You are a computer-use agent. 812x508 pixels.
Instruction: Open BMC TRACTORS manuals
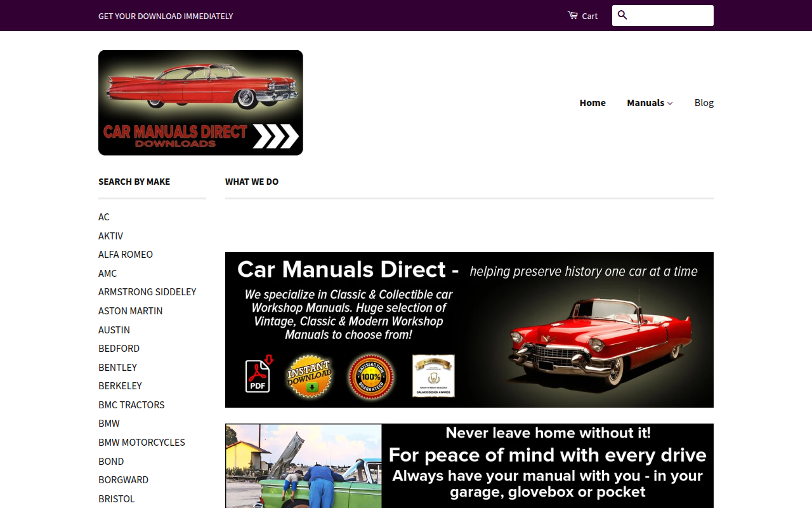131,404
